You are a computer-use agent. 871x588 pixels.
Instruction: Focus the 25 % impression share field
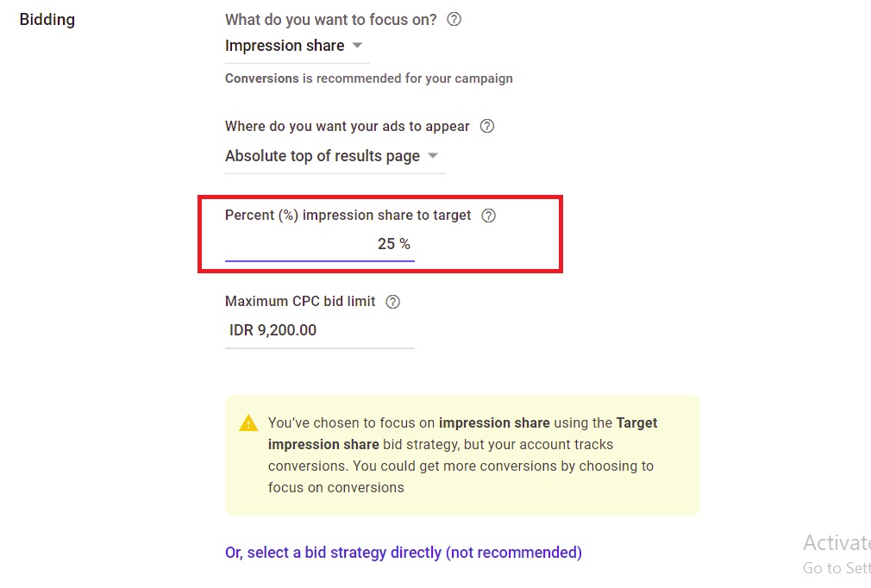coord(319,244)
